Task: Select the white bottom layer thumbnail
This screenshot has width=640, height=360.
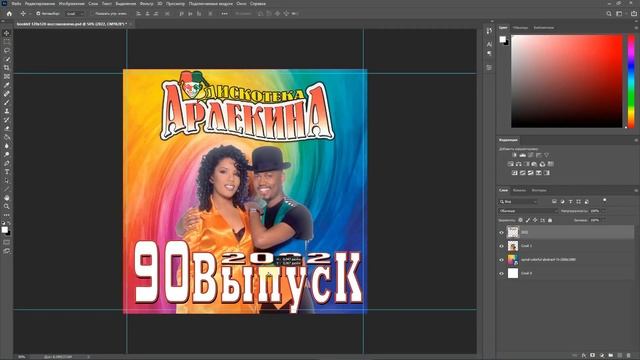Action: pyautogui.click(x=513, y=273)
